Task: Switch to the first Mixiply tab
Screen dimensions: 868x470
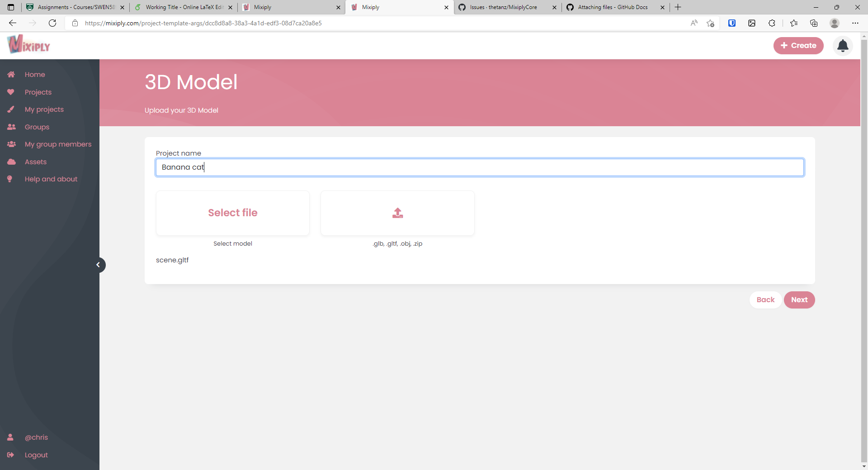Action: coord(292,7)
